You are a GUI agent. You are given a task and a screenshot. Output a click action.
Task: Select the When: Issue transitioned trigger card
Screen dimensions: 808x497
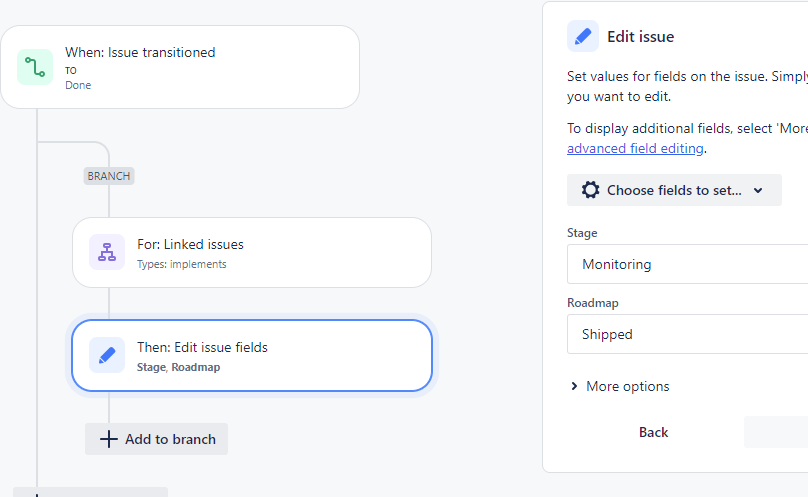(x=200, y=67)
